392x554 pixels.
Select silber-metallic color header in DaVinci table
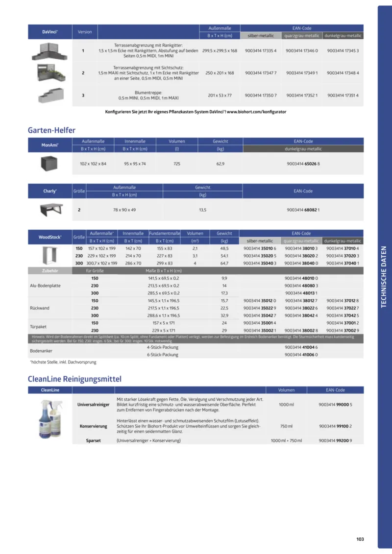coord(261,36)
